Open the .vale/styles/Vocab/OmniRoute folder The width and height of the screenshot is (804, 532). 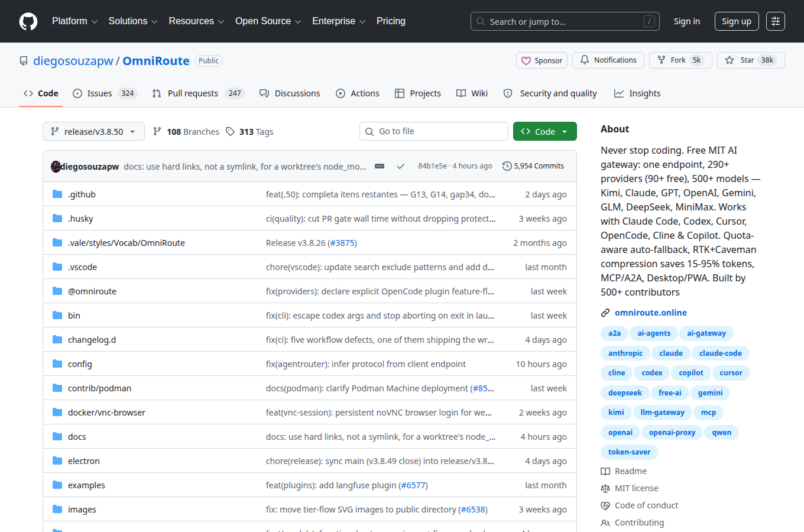tap(126, 243)
